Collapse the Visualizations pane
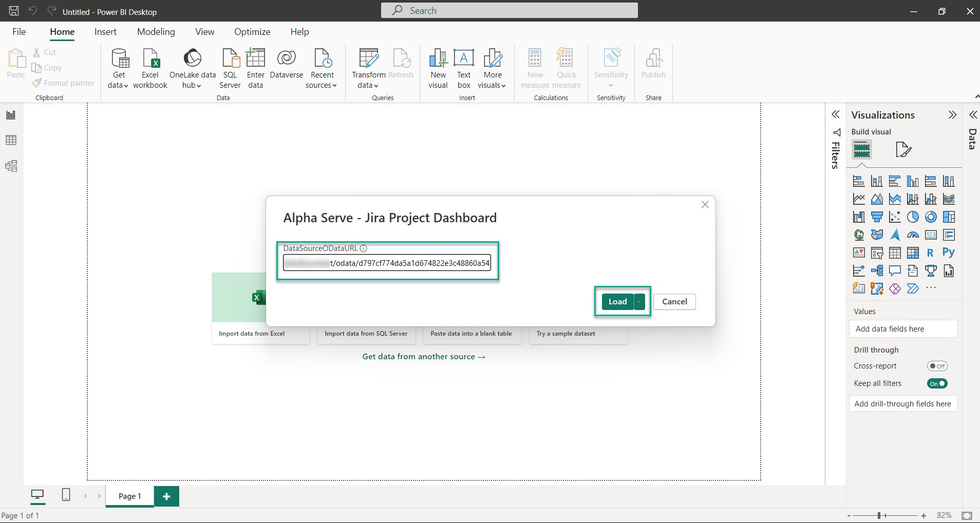This screenshot has width=980, height=523. [x=952, y=115]
